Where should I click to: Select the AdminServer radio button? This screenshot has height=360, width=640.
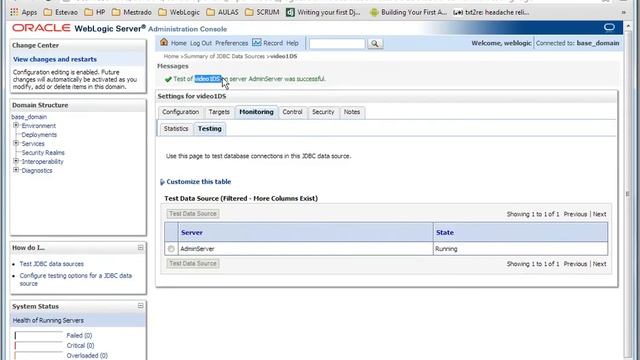[x=171, y=249]
